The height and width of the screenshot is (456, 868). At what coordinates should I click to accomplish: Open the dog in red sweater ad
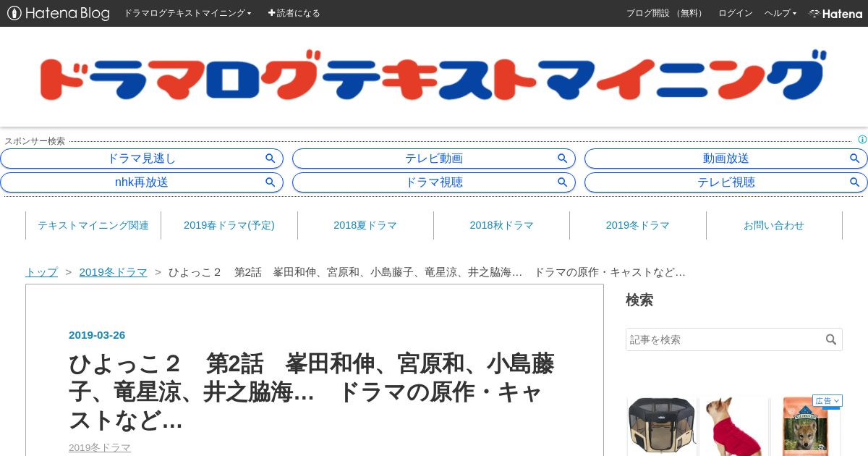click(x=733, y=426)
